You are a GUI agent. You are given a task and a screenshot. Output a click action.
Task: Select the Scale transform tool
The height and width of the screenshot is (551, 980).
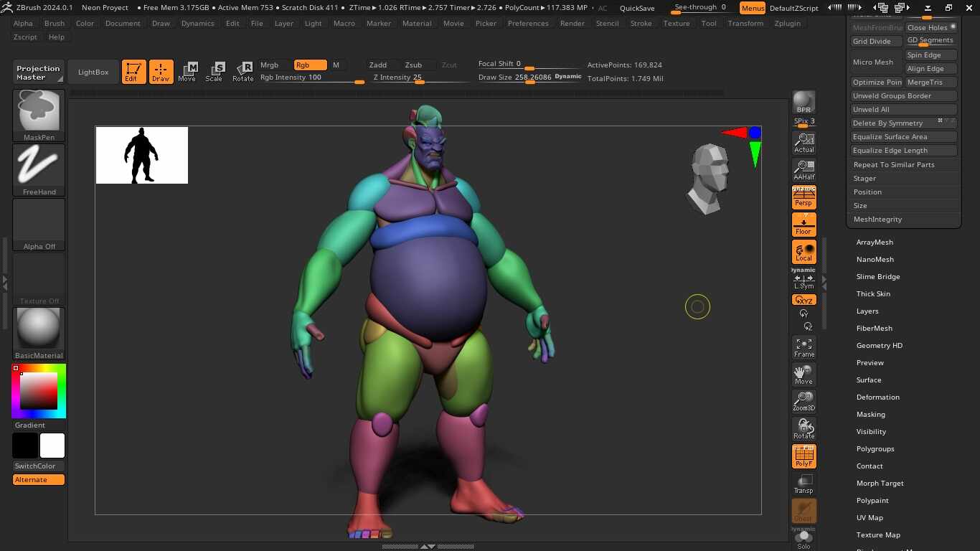coord(214,71)
